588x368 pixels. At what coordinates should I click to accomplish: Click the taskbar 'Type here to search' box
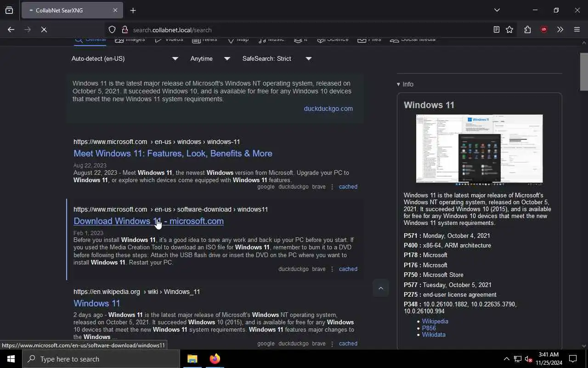click(x=101, y=359)
